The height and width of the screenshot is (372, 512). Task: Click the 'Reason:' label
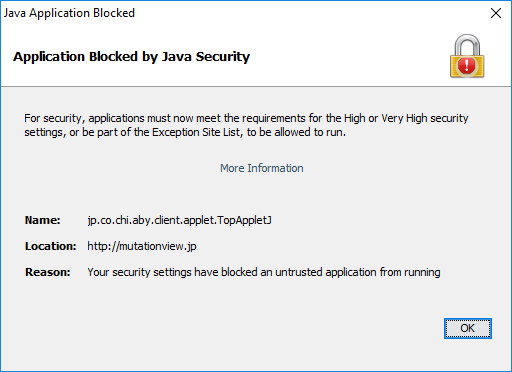(48, 272)
